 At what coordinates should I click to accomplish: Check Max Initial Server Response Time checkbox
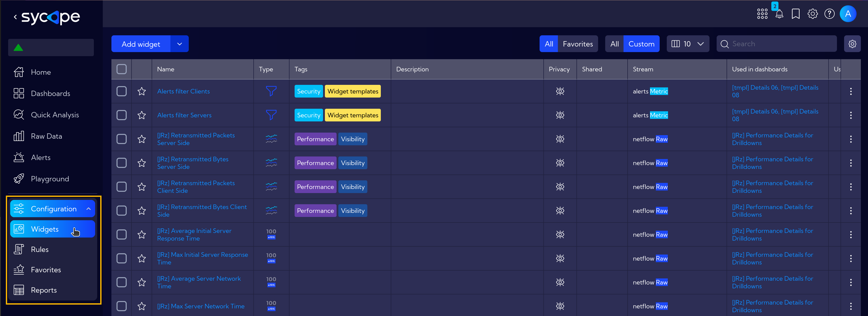[x=121, y=258]
